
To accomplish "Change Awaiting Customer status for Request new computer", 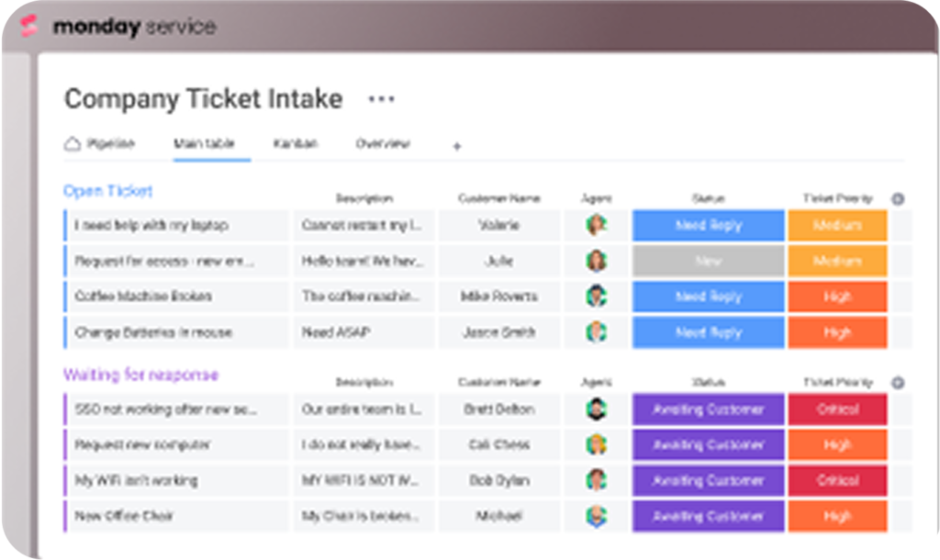I will coord(708,445).
